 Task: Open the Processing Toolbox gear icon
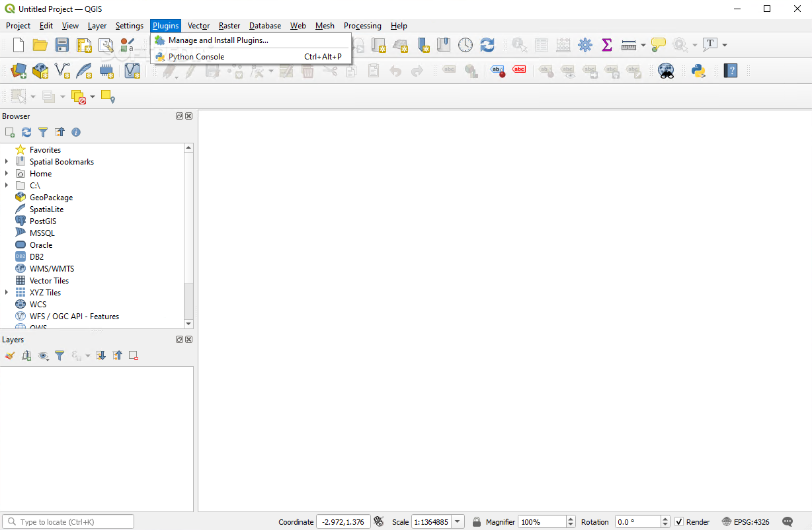click(585, 45)
